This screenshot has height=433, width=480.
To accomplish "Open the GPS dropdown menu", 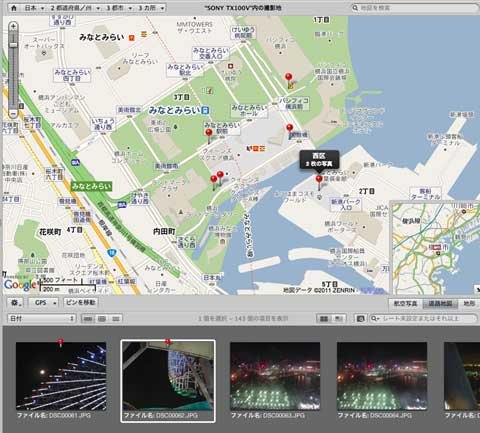I will 43,303.
